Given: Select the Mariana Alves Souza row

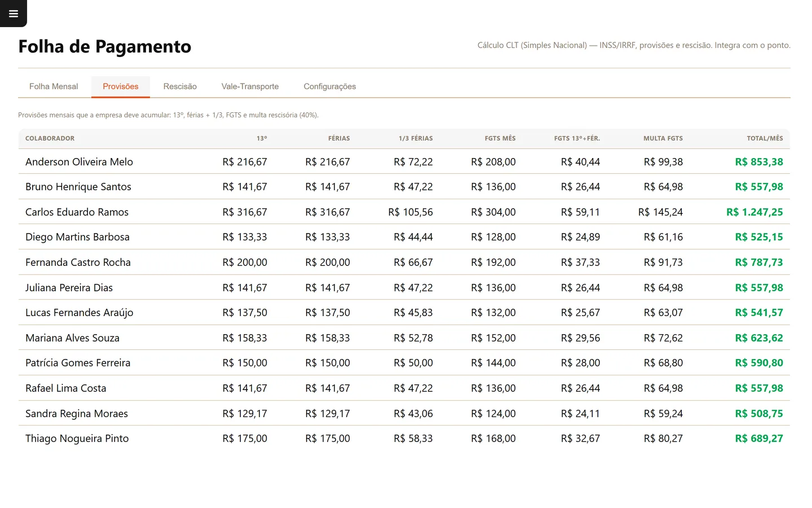Looking at the screenshot, I should [x=404, y=338].
